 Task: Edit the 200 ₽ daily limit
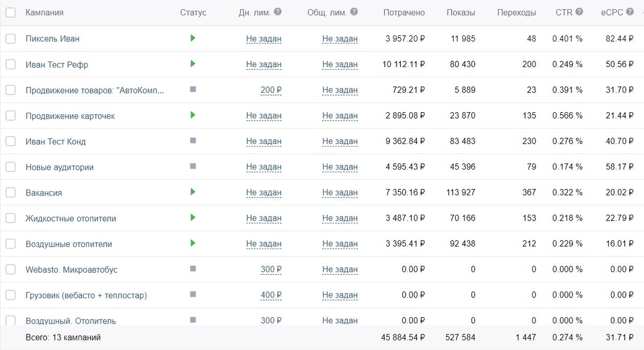click(271, 90)
